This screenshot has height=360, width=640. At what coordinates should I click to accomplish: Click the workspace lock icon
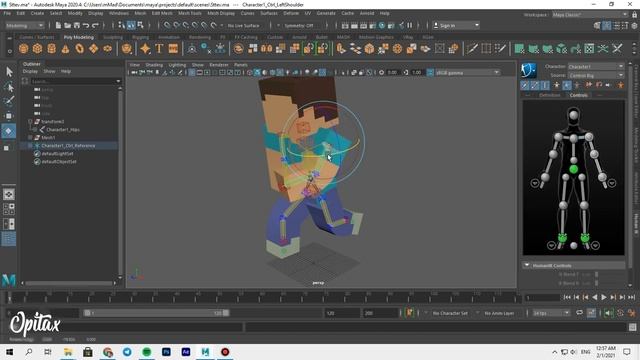(x=635, y=14)
